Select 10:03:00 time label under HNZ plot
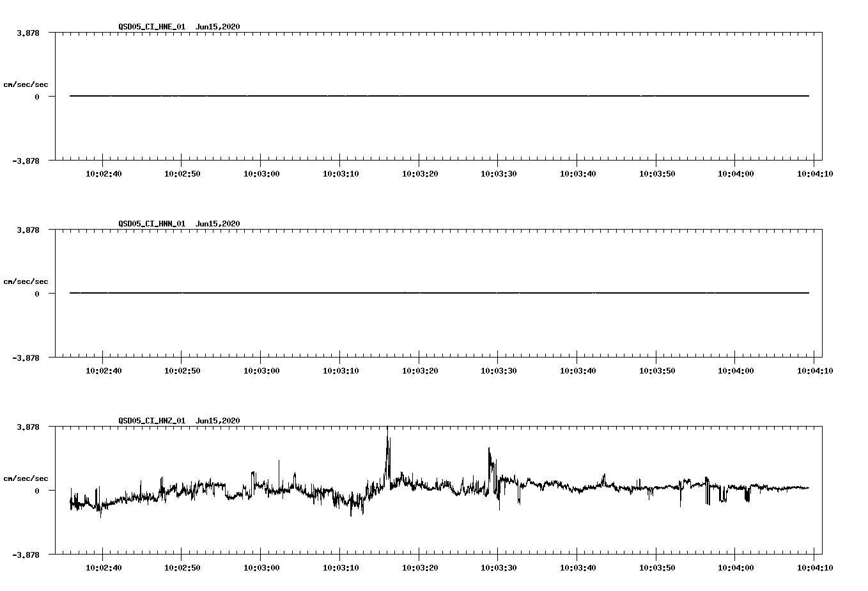Screen dimensions: 868x591 pyautogui.click(x=261, y=567)
